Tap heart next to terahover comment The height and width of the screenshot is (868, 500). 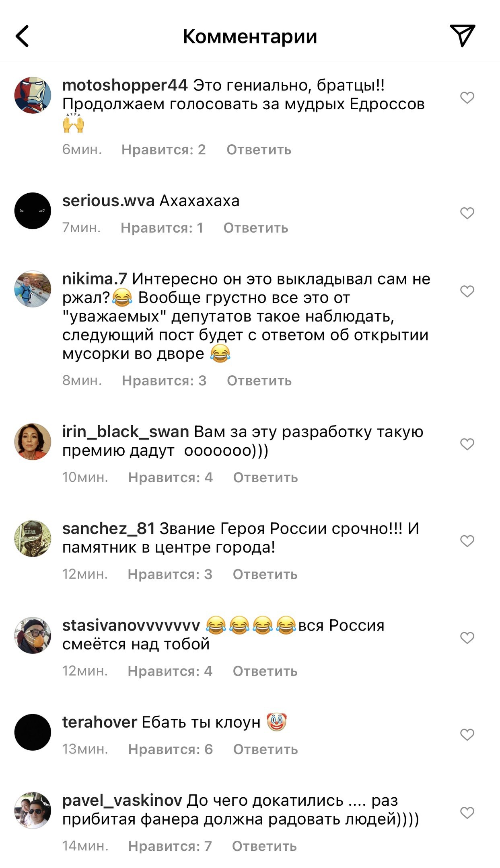pyautogui.click(x=467, y=735)
